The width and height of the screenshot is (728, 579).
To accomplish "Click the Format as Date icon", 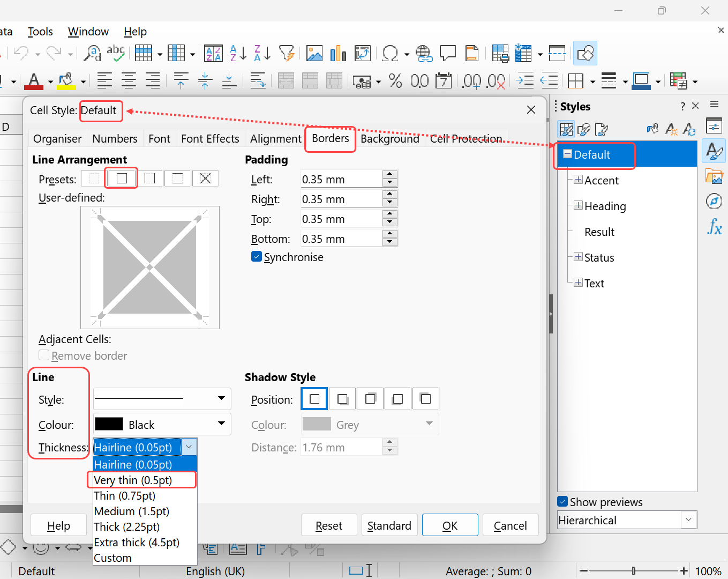I will pyautogui.click(x=444, y=81).
